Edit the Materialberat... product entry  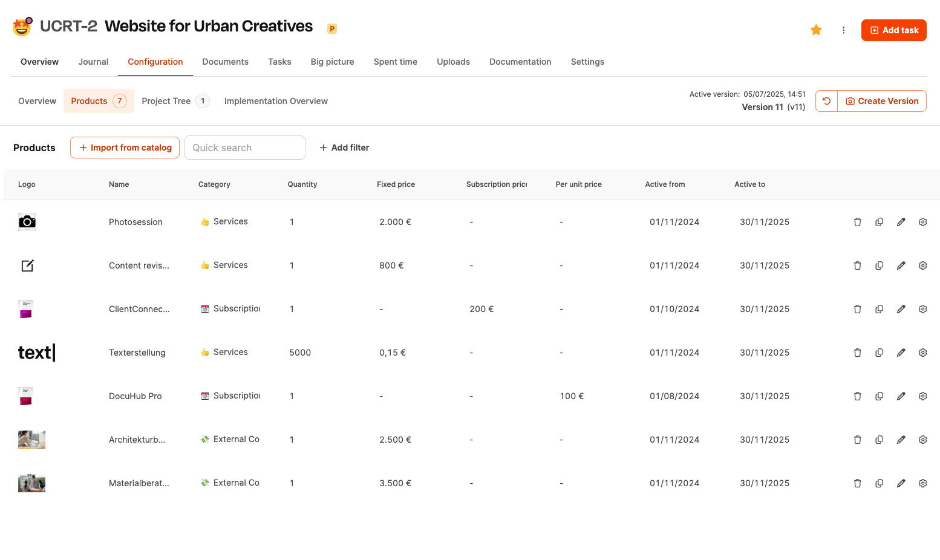901,483
